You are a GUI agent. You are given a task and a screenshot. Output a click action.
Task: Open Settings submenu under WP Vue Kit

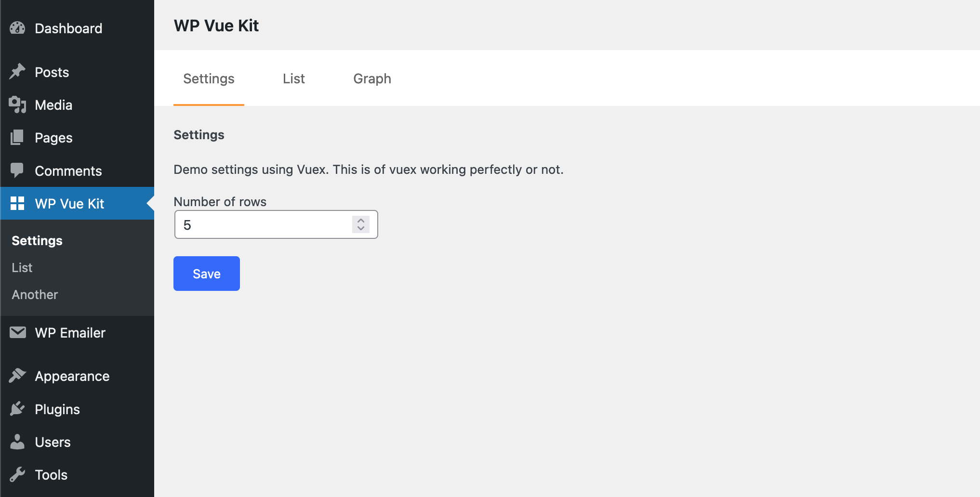point(37,240)
